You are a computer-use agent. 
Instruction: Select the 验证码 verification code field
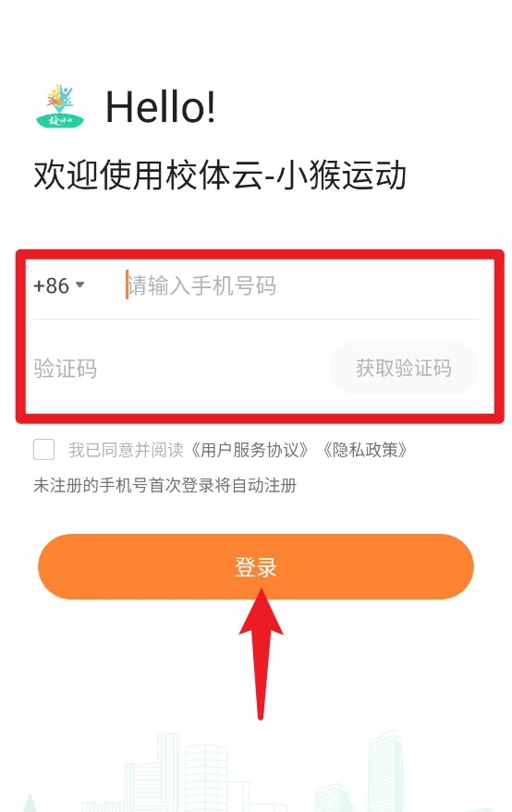click(177, 369)
